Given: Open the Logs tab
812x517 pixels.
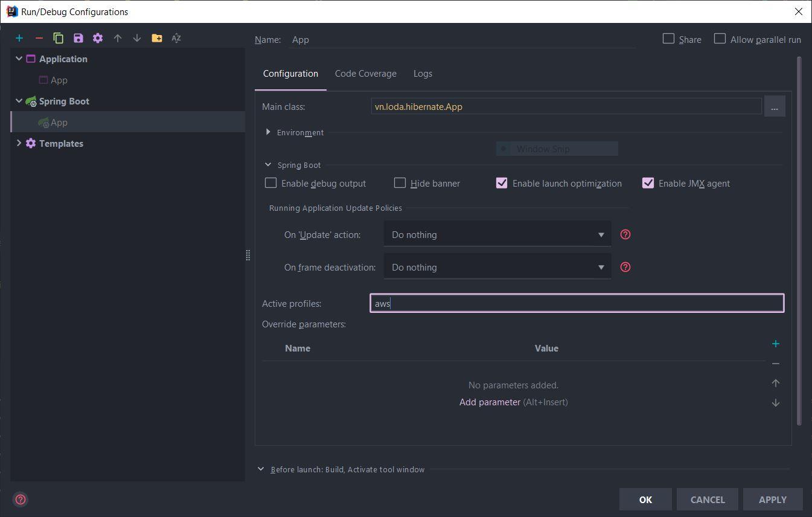Looking at the screenshot, I should [423, 74].
